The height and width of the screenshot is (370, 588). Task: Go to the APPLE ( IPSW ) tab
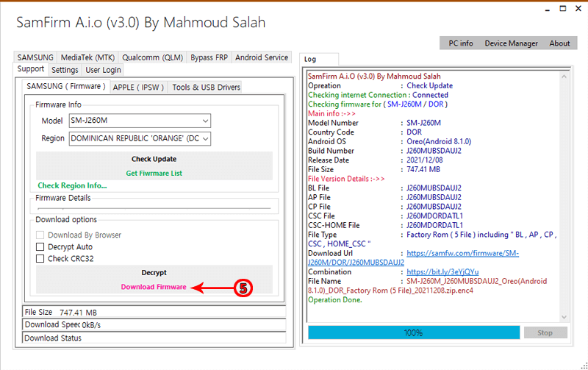click(139, 87)
